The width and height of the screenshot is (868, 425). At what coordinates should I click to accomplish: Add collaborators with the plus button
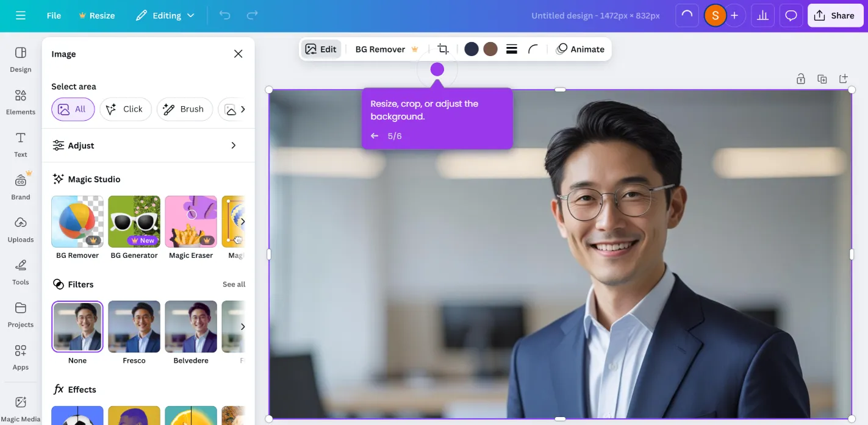click(x=734, y=16)
